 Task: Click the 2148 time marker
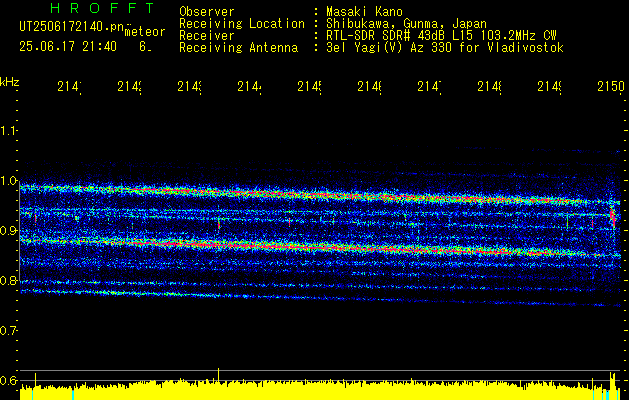point(489,87)
